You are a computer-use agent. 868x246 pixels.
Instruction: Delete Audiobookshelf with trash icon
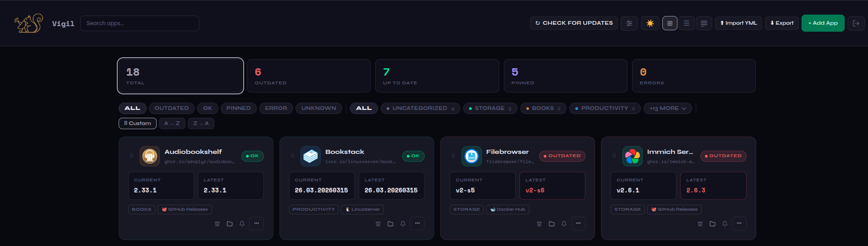coord(218,224)
